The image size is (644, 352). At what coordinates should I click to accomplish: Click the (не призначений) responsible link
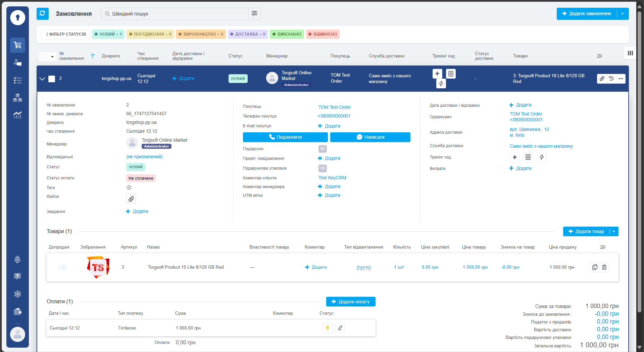coord(144,157)
